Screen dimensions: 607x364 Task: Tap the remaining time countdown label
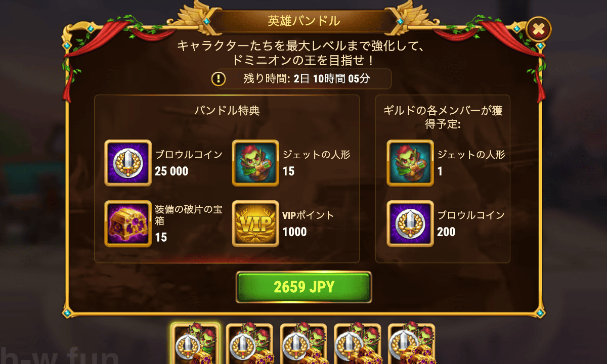coord(307,79)
